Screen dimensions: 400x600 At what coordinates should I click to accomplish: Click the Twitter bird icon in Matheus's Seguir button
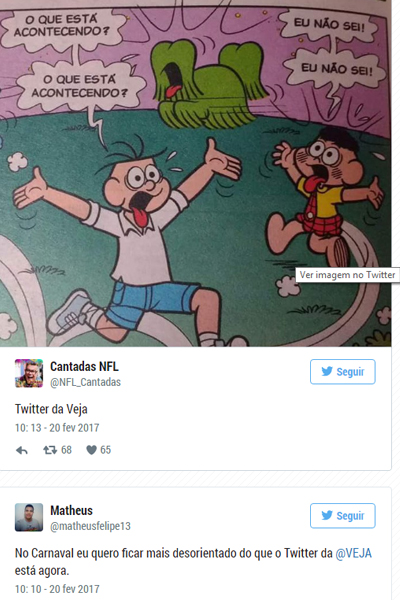(327, 515)
